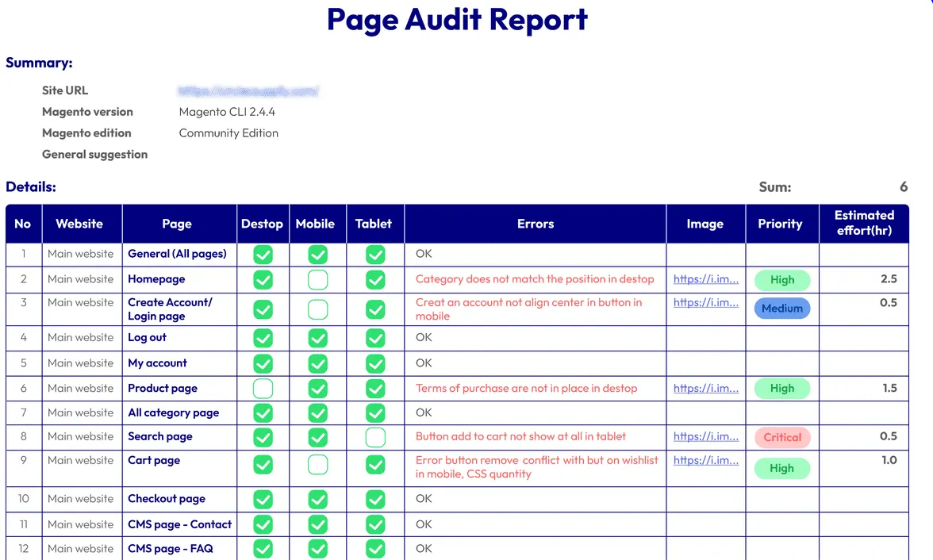The height and width of the screenshot is (560, 933).
Task: Click 'Magento CLI 2.4.4' version value
Action: pyautogui.click(x=227, y=112)
